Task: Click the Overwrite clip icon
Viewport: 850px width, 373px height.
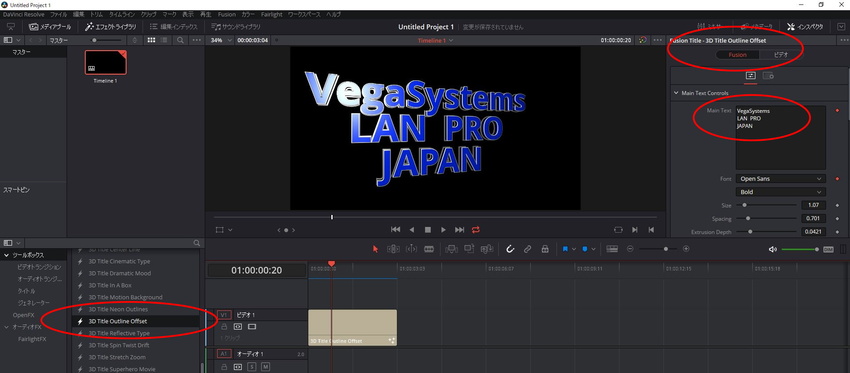Action: (x=469, y=249)
